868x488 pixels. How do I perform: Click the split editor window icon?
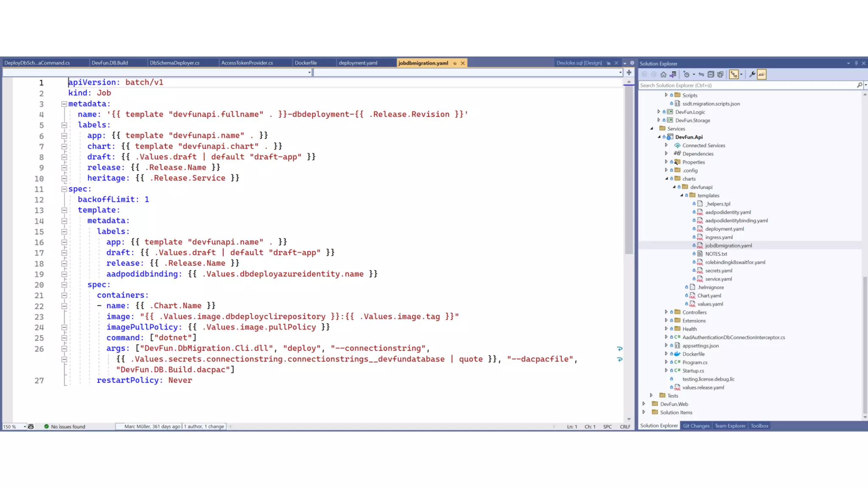click(629, 72)
